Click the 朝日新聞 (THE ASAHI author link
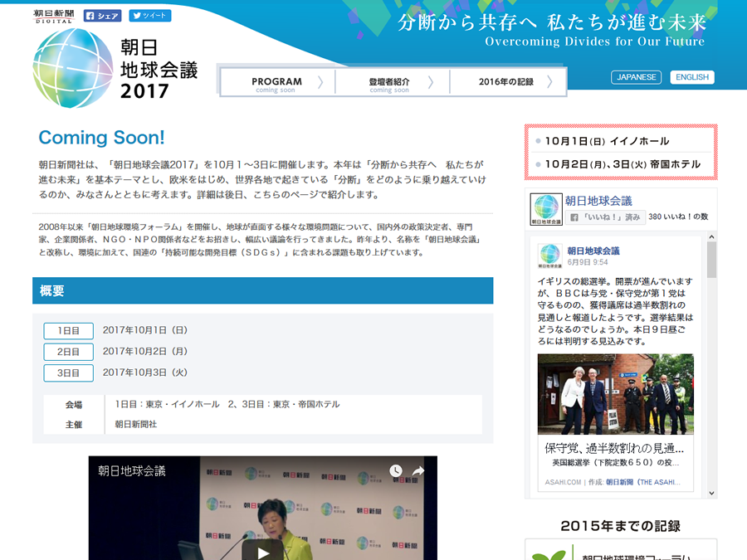Viewport: 747px width, 560px height. coord(642,482)
